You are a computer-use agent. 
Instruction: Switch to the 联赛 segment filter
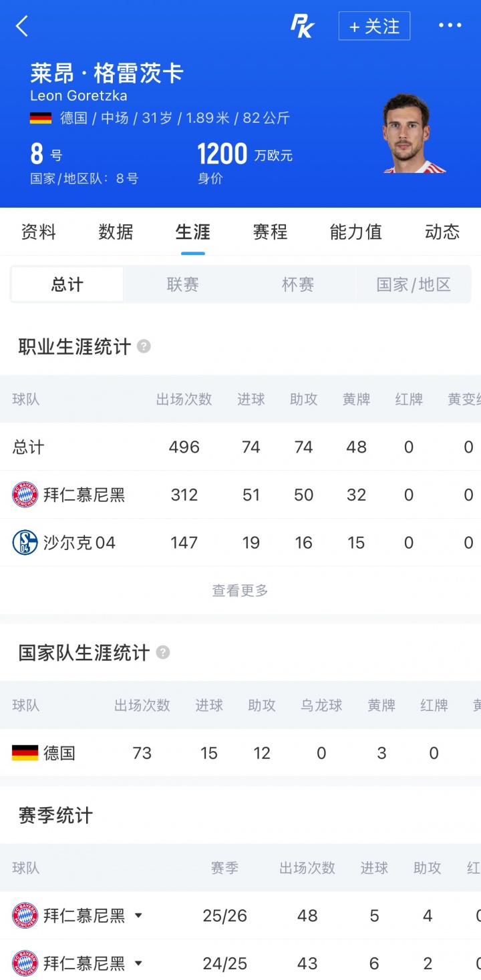182,285
